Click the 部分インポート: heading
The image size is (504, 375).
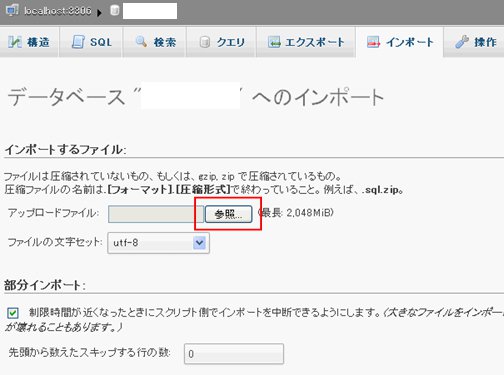[x=45, y=285]
